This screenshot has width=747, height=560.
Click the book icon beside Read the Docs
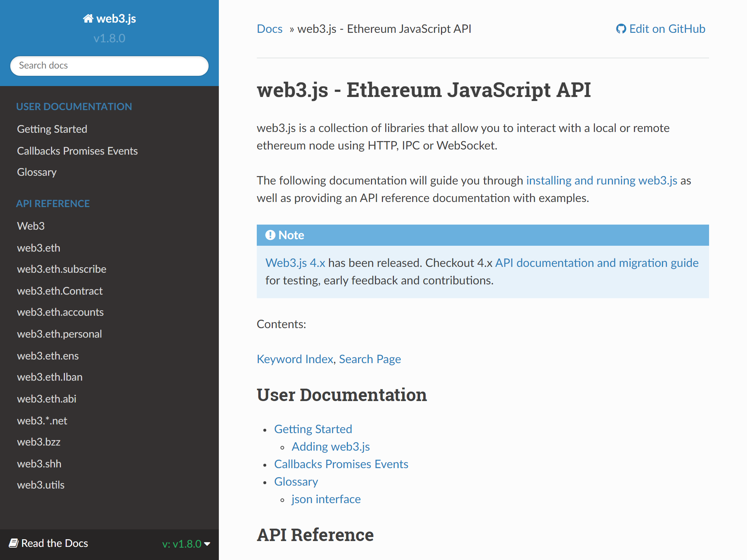tap(14, 543)
